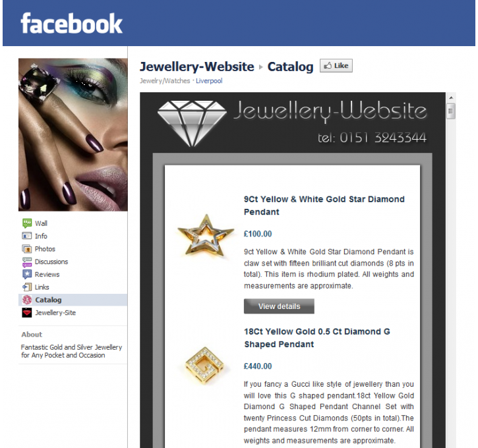The height and width of the screenshot is (448, 478).
Task: Click the Catalog gem icon
Action: tap(27, 300)
